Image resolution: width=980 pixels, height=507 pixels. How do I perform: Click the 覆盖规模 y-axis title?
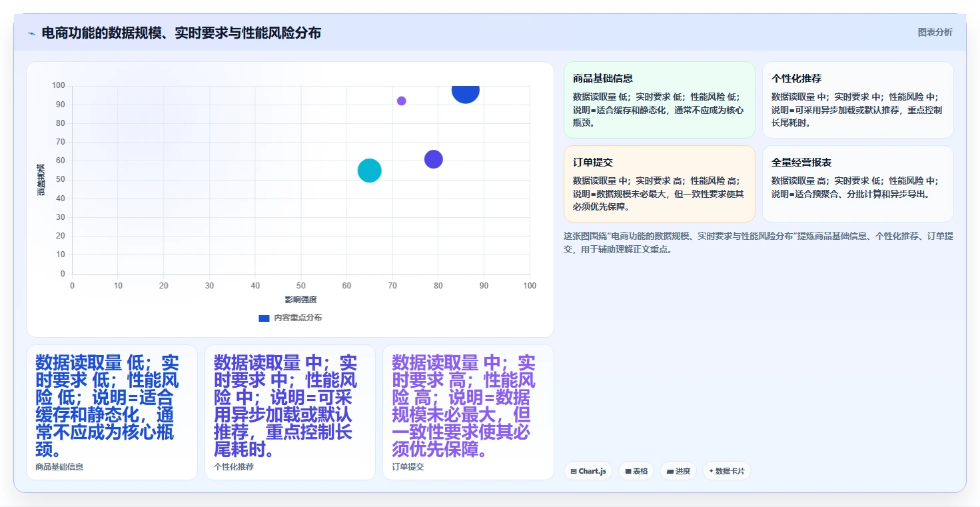point(41,179)
